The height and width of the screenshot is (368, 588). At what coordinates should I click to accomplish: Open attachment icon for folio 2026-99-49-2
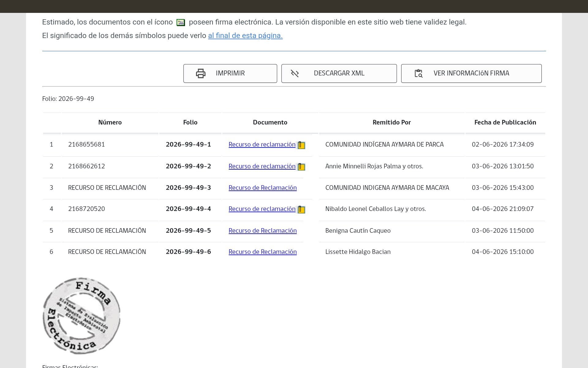301,167
